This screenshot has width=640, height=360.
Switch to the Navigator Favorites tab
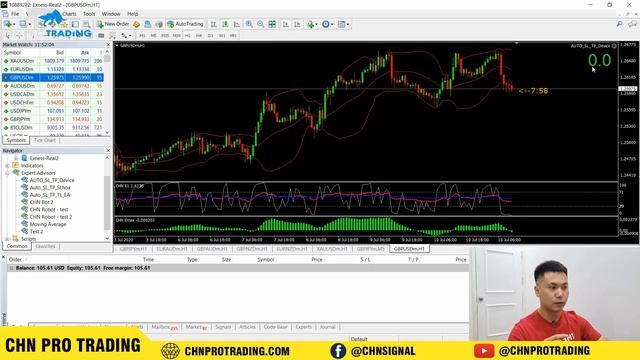(45, 247)
